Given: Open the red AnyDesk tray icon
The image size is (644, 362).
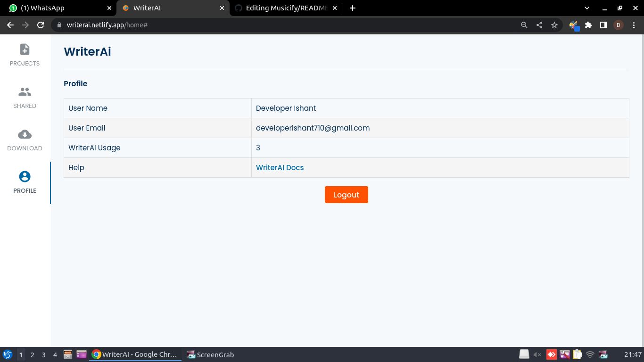Looking at the screenshot, I should tap(551, 354).
